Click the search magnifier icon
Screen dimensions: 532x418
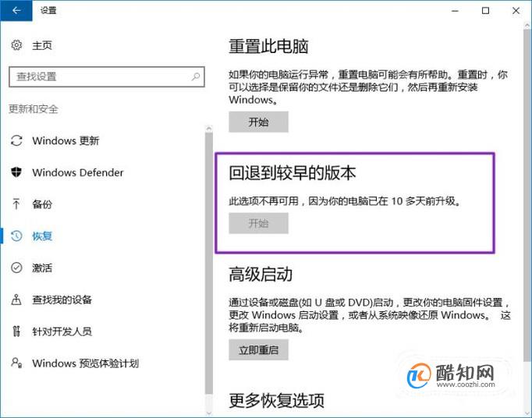[196, 76]
